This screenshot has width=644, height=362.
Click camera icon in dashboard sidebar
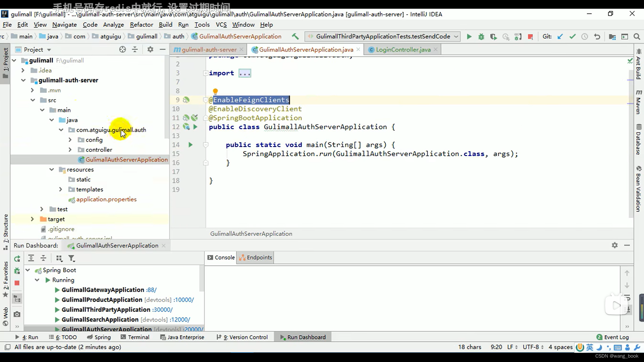[x=17, y=314]
